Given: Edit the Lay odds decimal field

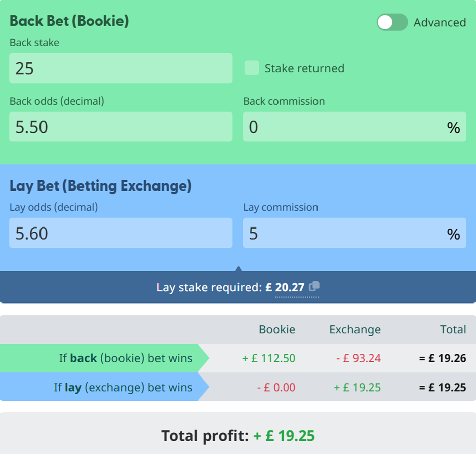Looking at the screenshot, I should tap(121, 233).
